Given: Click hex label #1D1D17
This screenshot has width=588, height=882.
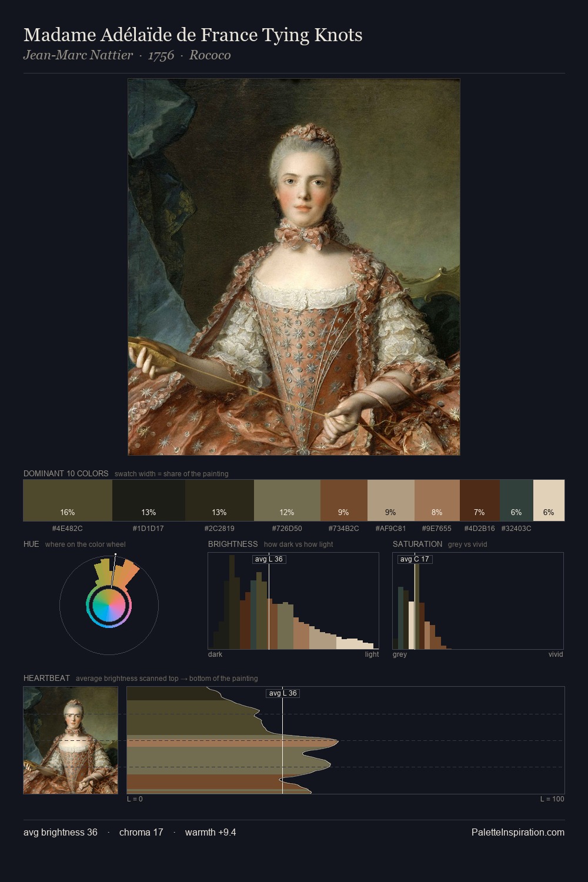Looking at the screenshot, I should pos(149,529).
